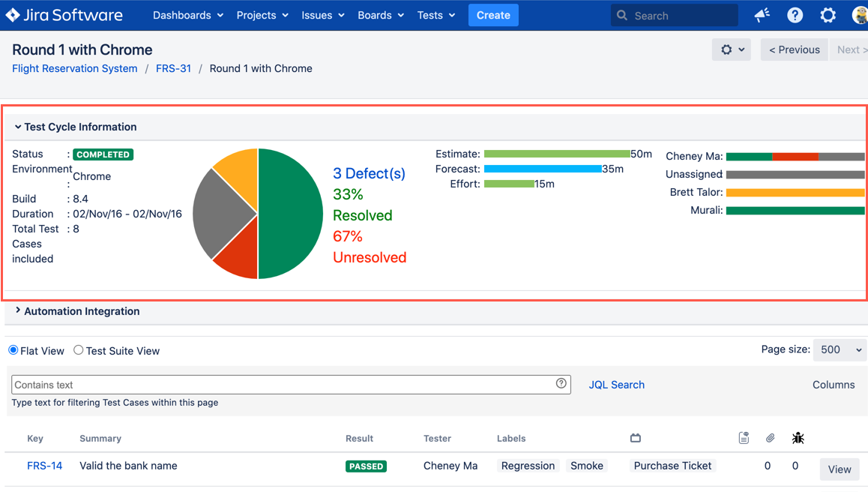Click the attachments paperclip column icon
The height and width of the screenshot is (492, 868).
pyautogui.click(x=770, y=438)
